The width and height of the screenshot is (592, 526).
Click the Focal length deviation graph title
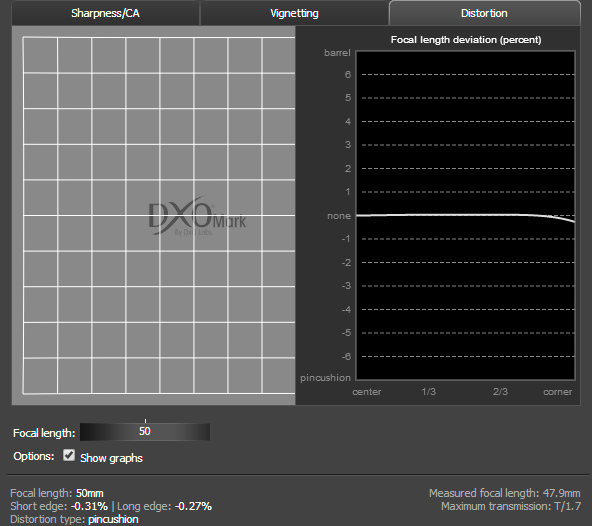point(466,40)
